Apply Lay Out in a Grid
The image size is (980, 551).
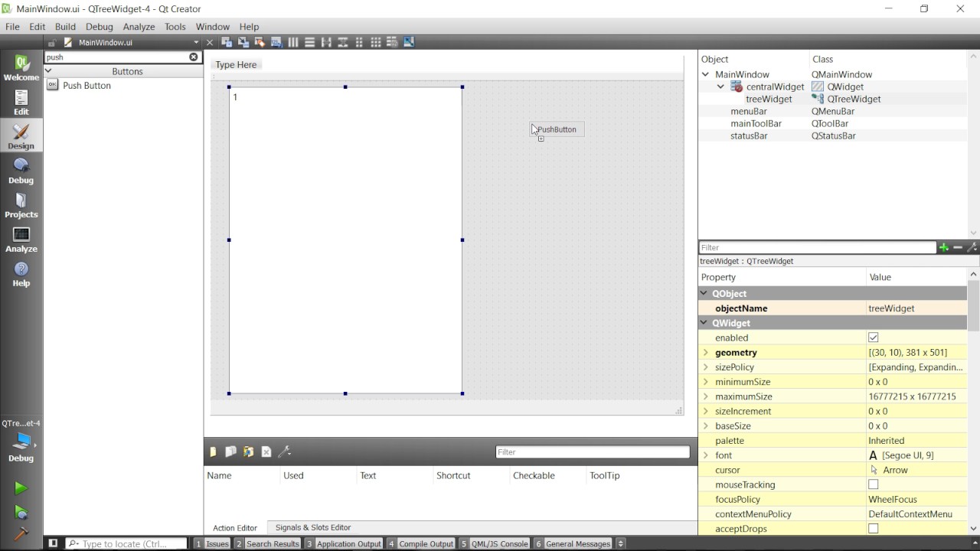point(376,42)
